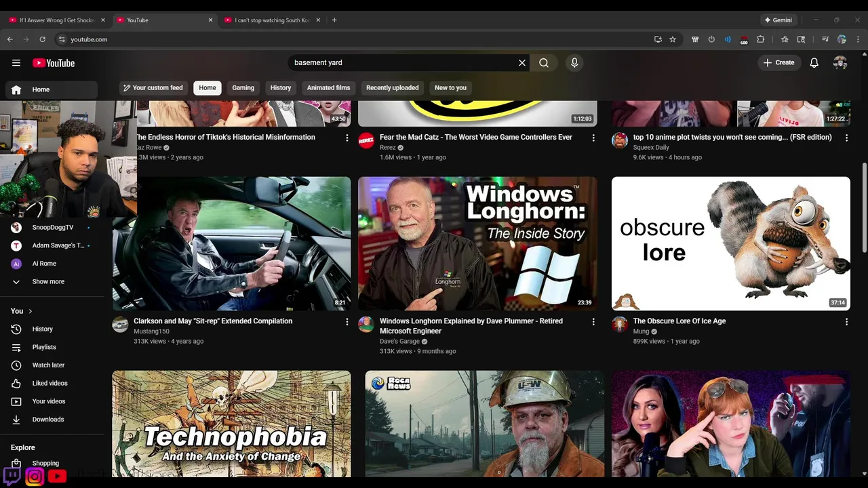
Task: Clear the search box with the X icon
Action: [522, 62]
